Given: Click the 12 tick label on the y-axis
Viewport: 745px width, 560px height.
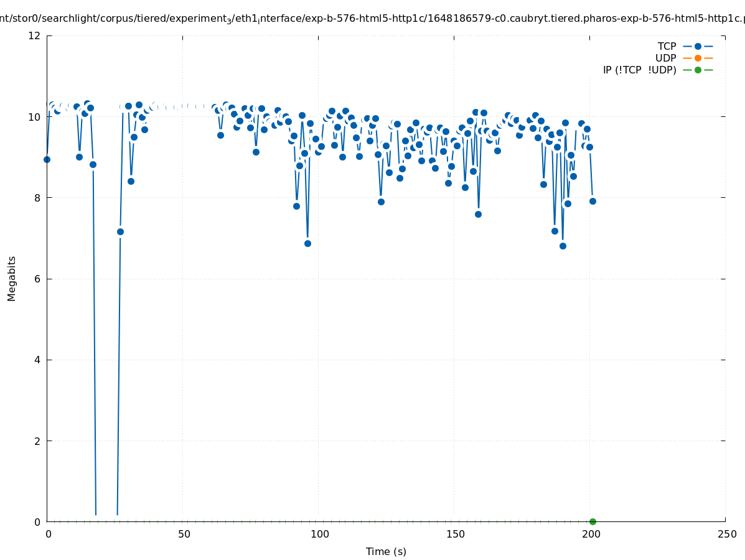Looking at the screenshot, I should coord(35,35).
